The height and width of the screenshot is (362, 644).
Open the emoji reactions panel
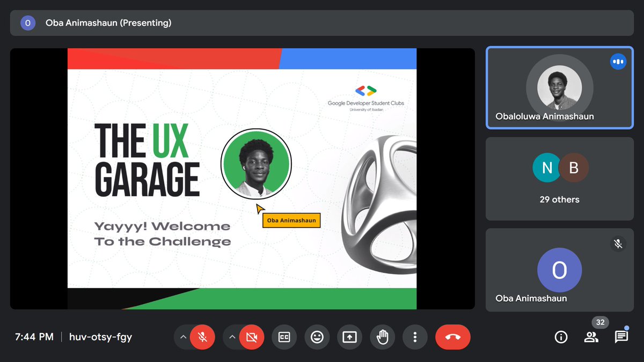click(x=317, y=337)
